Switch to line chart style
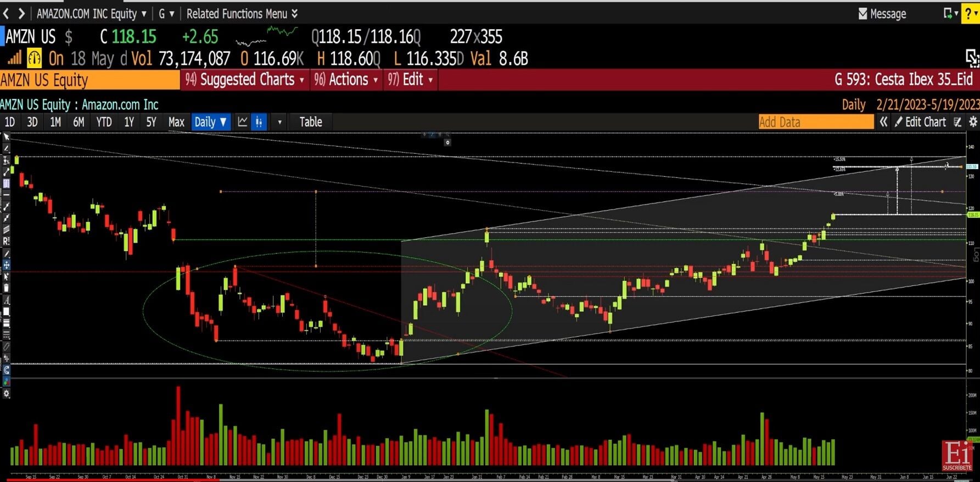The height and width of the screenshot is (482, 980). point(242,122)
